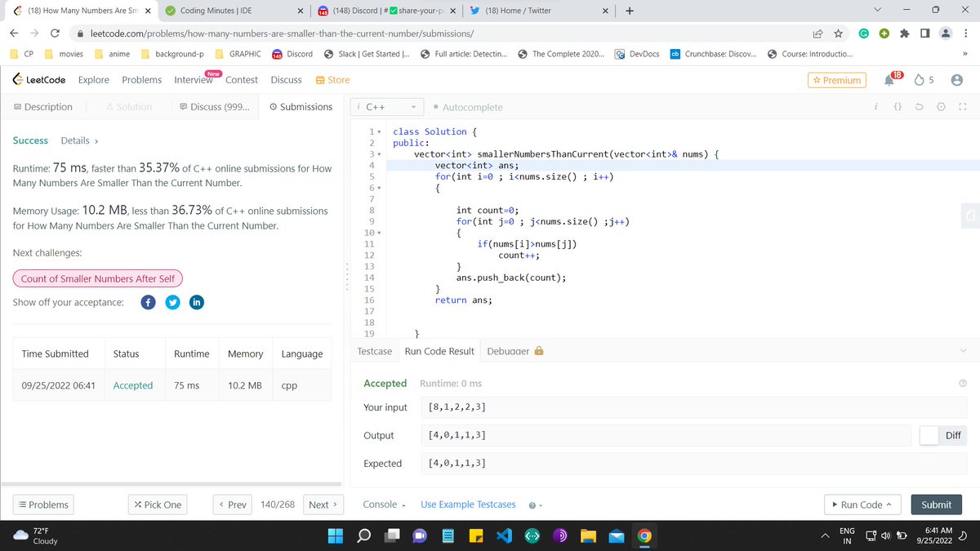Image resolution: width=980 pixels, height=551 pixels.
Task: Open the Twitter Home browser tab
Action: [x=537, y=11]
